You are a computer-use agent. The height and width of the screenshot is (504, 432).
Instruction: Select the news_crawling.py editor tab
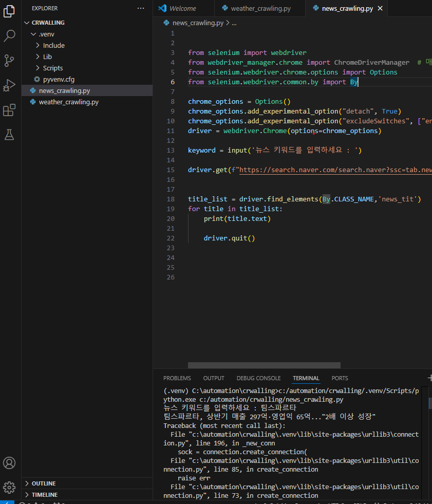(347, 8)
